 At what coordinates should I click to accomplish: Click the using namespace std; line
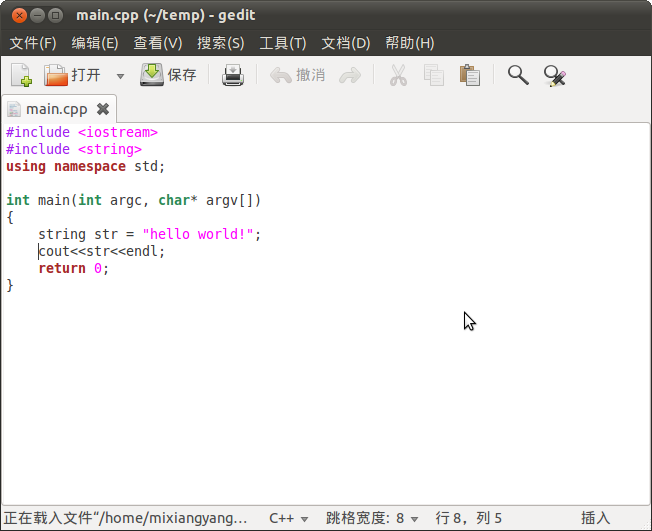pyautogui.click(x=86, y=166)
